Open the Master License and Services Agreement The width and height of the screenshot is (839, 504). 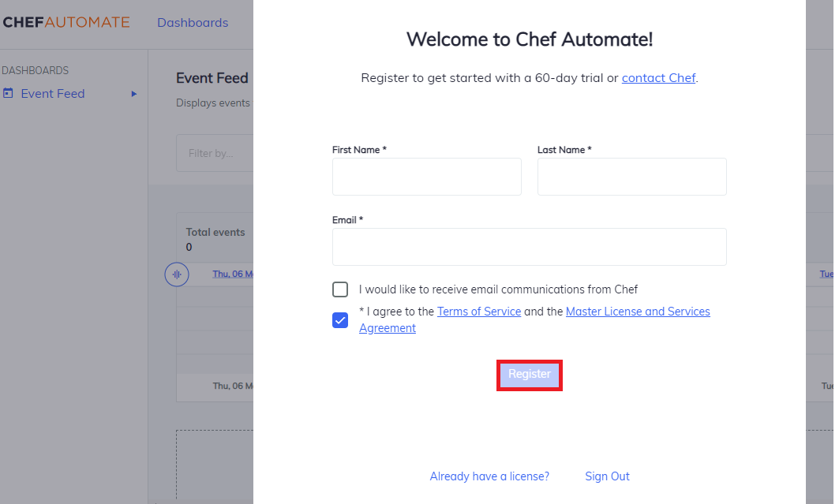638,311
